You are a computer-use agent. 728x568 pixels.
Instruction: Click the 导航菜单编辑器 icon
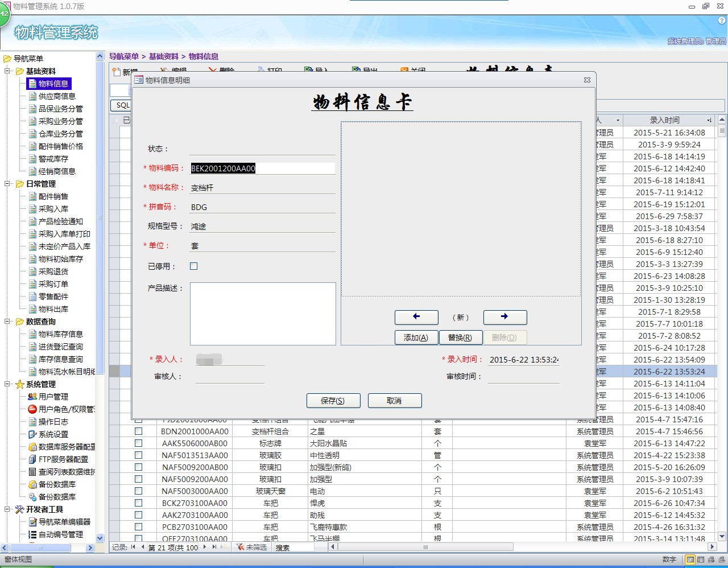click(x=32, y=522)
